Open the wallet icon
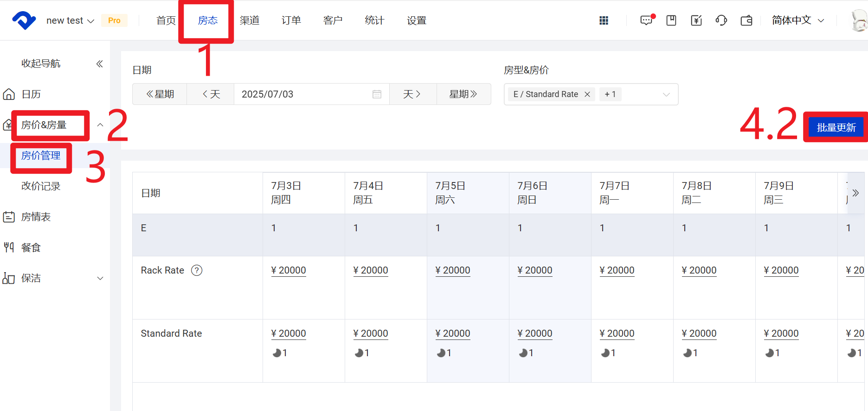The image size is (868, 411). click(746, 20)
